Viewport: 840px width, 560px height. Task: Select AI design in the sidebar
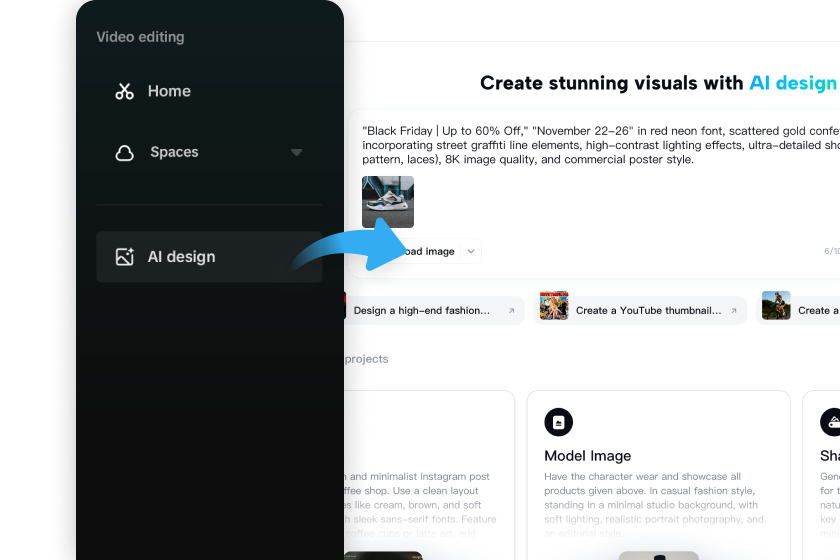pyautogui.click(x=181, y=257)
